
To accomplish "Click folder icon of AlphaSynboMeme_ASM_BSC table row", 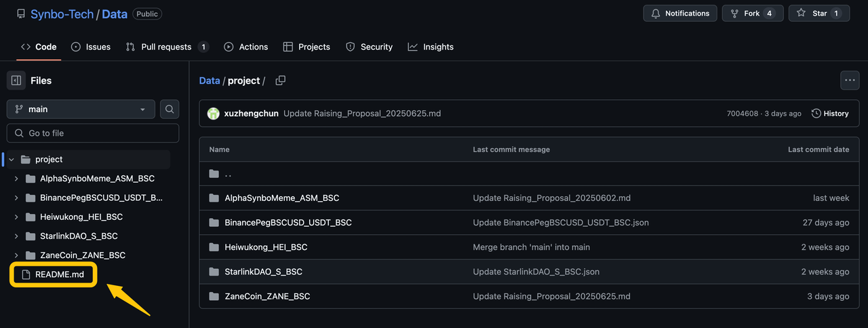I will point(214,198).
